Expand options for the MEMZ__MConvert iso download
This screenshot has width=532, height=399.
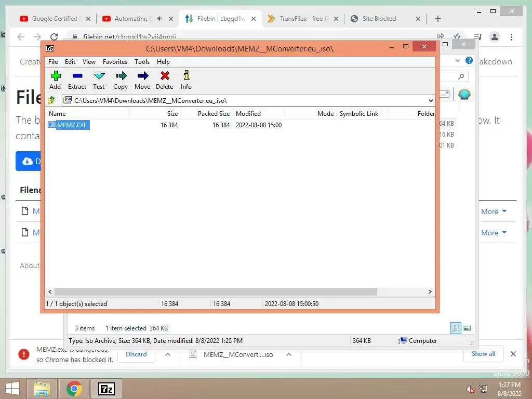pos(289,354)
